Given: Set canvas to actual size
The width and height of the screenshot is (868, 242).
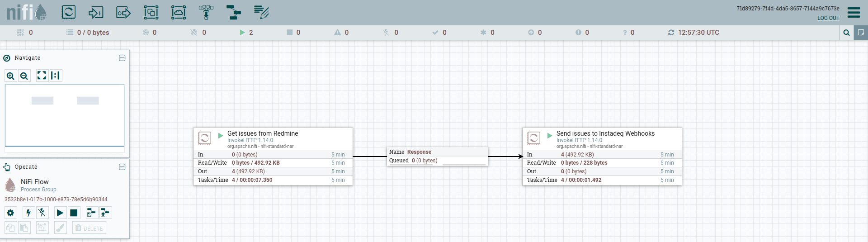Looking at the screenshot, I should (56, 76).
